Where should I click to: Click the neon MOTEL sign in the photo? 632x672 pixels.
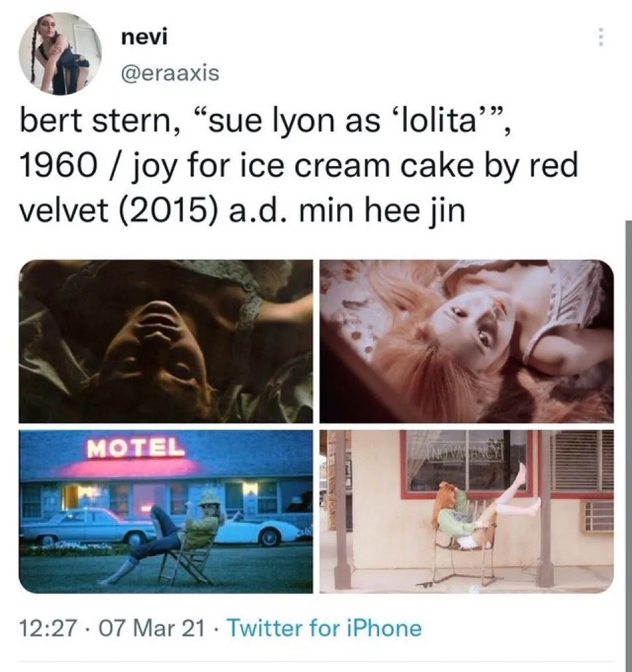136,448
